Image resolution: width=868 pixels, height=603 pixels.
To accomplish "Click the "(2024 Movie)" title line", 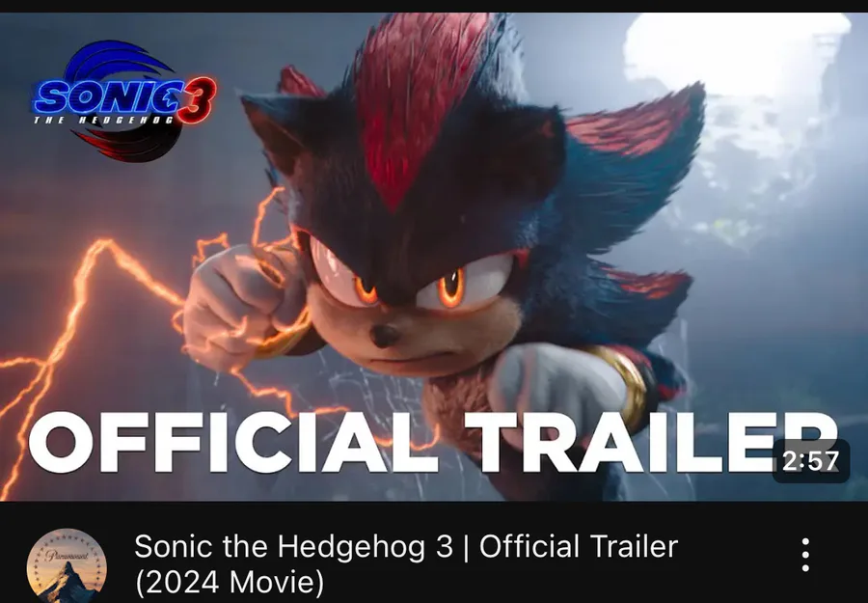I will (230, 583).
